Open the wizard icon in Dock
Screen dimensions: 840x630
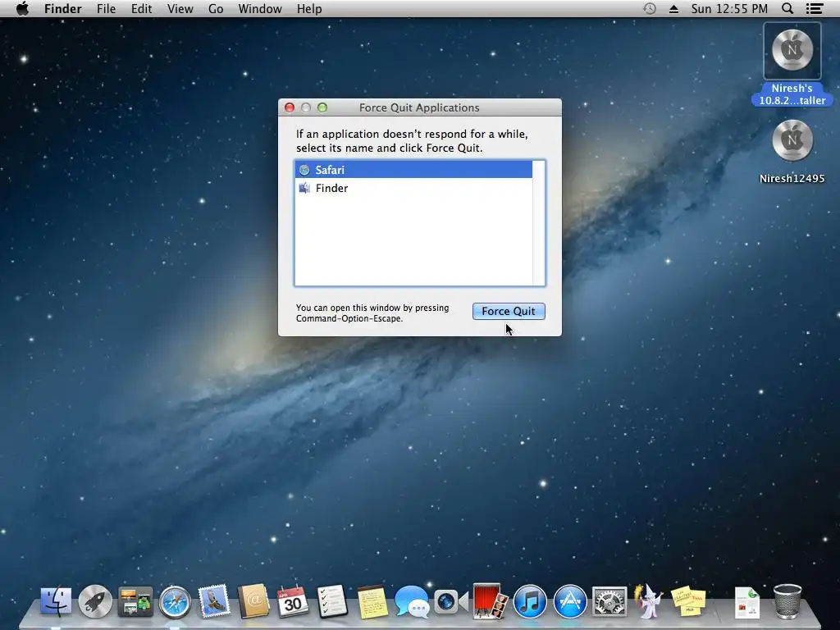[x=649, y=600]
